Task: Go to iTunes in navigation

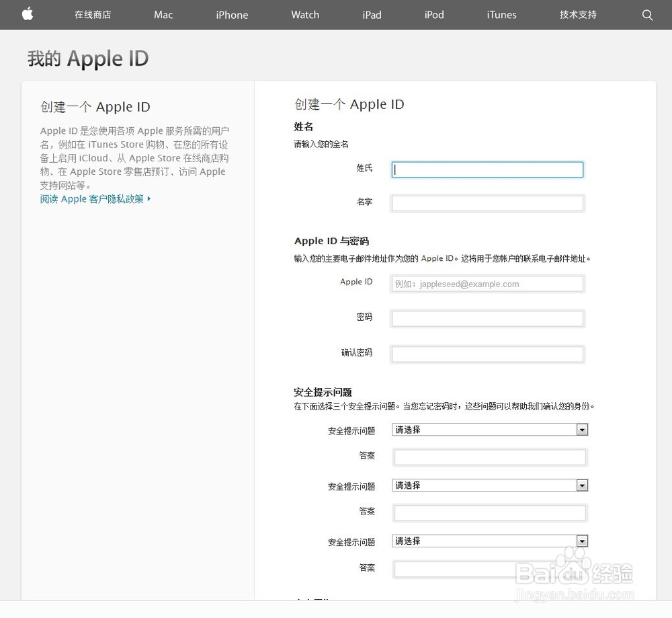Action: point(501,15)
